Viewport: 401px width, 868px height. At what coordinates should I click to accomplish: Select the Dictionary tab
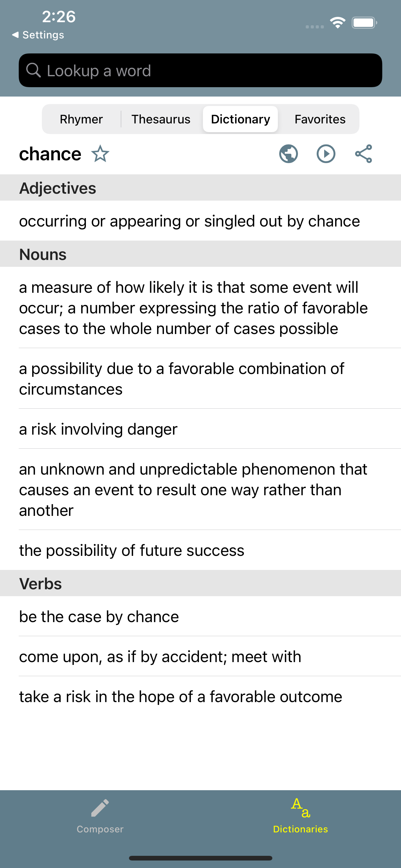240,119
